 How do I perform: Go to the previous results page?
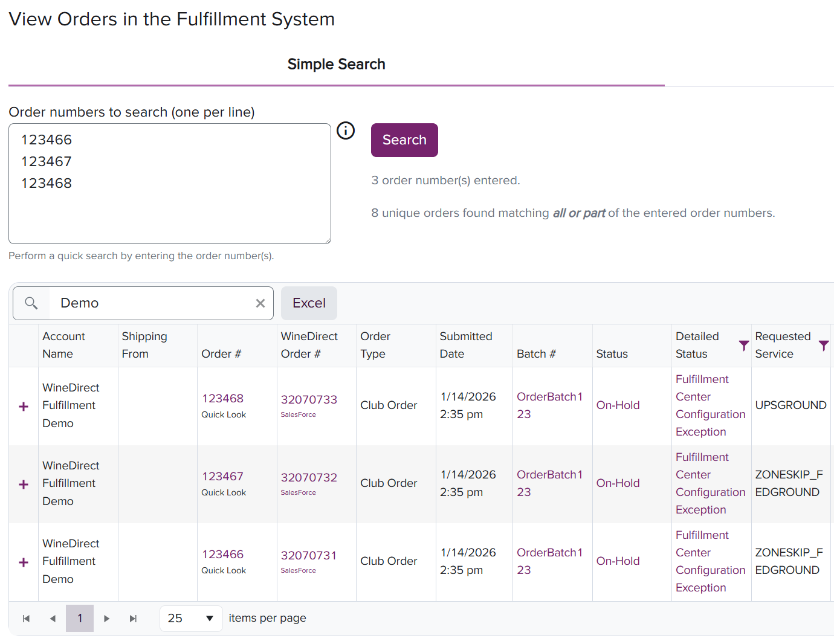53,618
